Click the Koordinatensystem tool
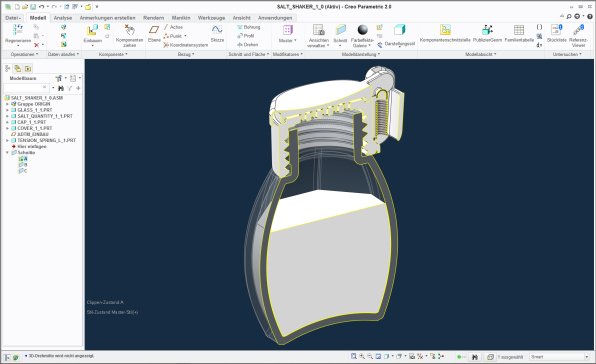Screen dimensions: 596x364 pos(186,45)
